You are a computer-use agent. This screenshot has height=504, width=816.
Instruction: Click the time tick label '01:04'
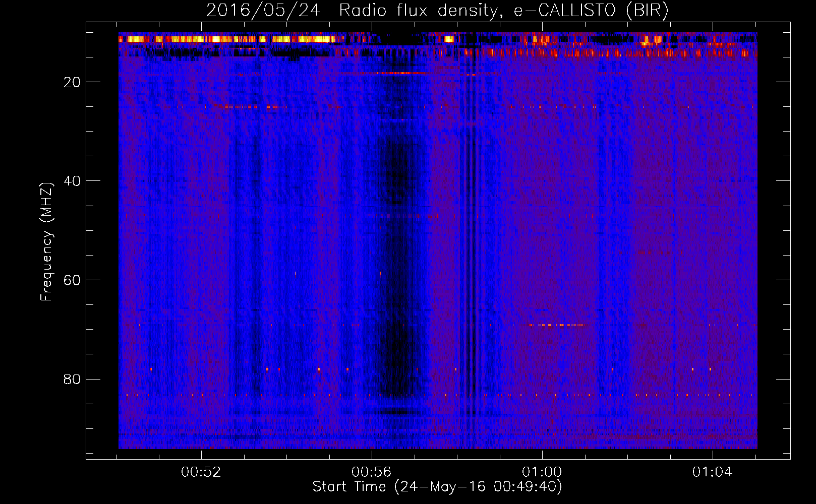pyautogui.click(x=712, y=472)
